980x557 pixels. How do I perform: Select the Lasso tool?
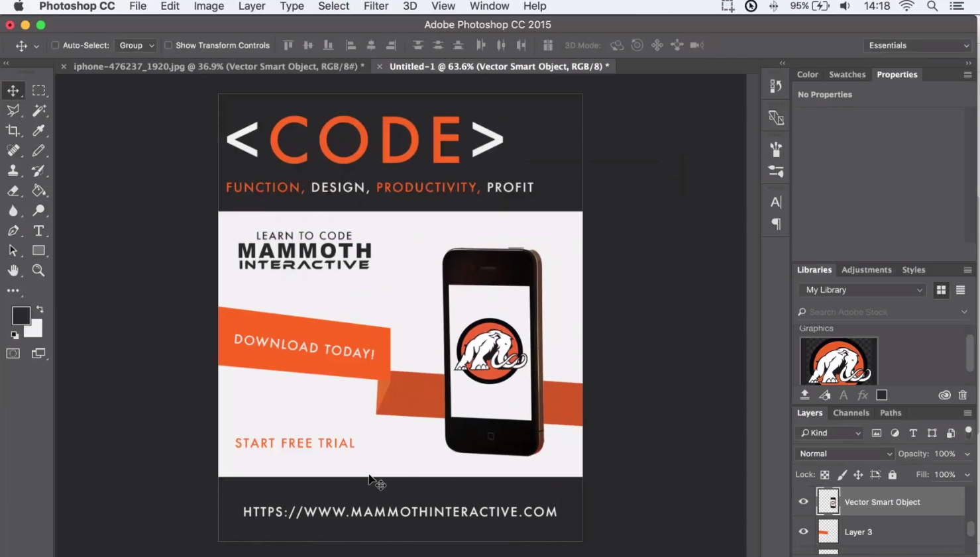[x=13, y=111]
